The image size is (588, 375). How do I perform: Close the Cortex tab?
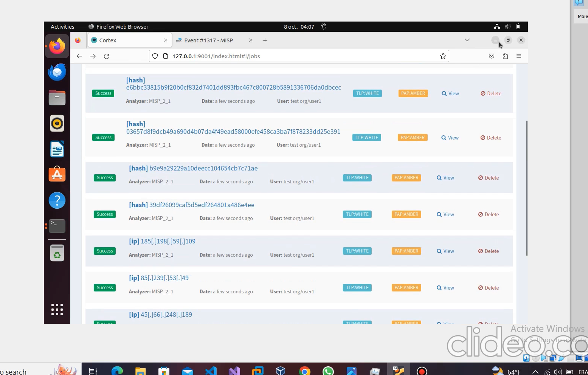166,40
